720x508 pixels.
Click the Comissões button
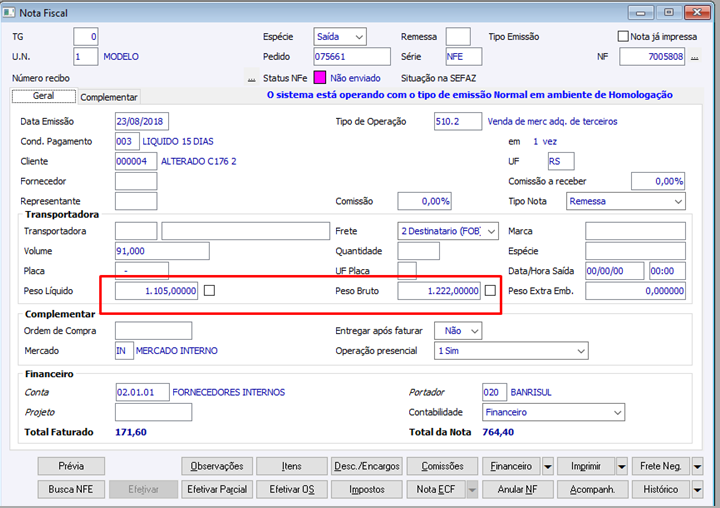pyautogui.click(x=442, y=466)
